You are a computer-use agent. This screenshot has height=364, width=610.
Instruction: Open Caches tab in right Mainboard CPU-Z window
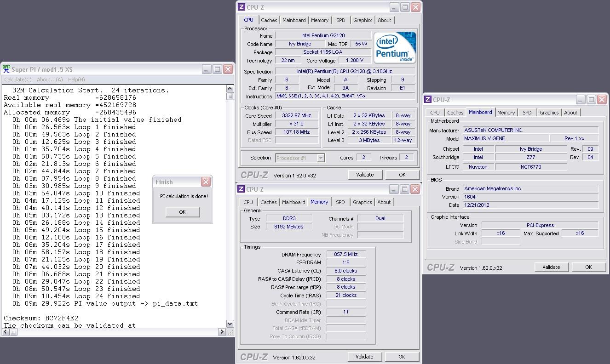click(x=455, y=113)
